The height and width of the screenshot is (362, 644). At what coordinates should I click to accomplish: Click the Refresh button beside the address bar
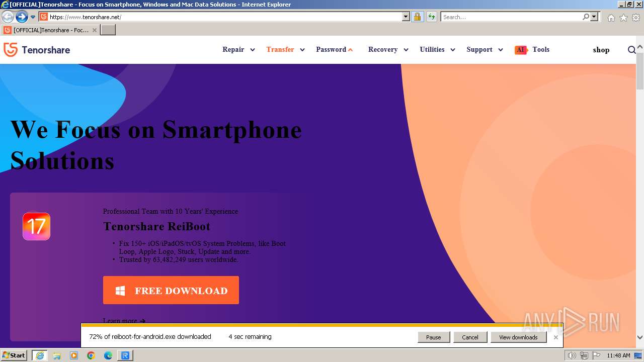click(431, 17)
